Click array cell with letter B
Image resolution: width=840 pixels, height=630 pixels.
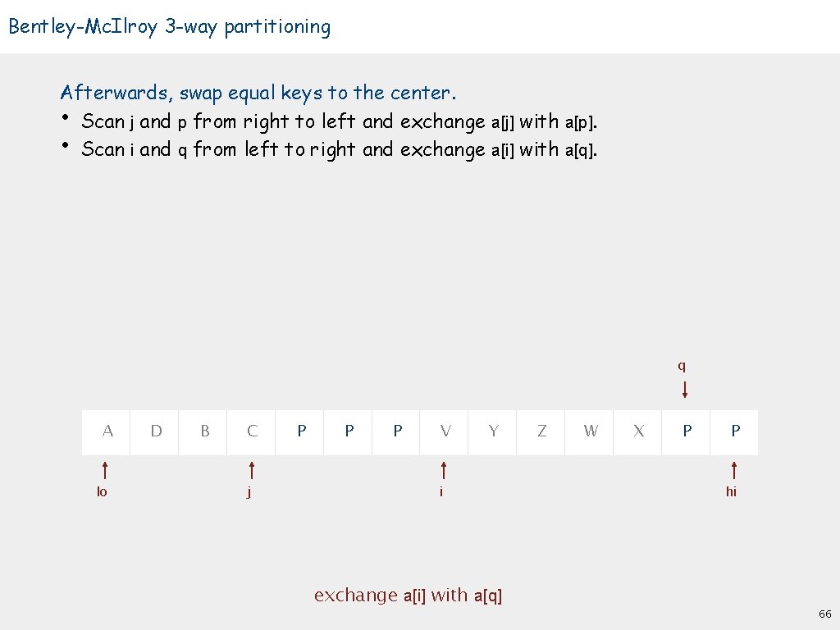(204, 431)
